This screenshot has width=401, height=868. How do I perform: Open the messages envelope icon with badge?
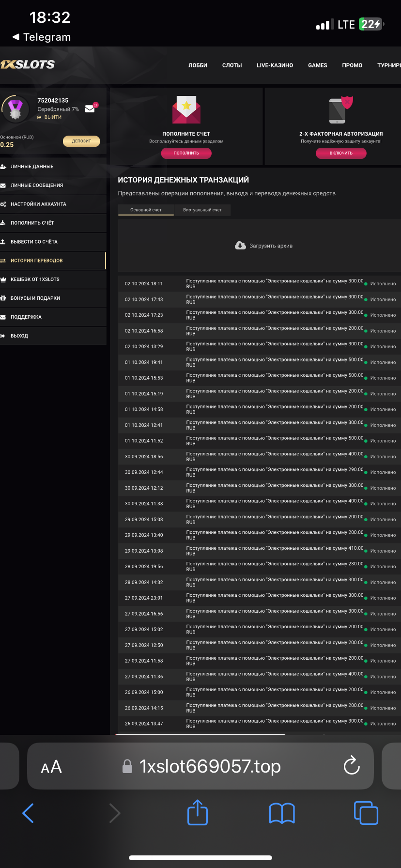(x=91, y=108)
